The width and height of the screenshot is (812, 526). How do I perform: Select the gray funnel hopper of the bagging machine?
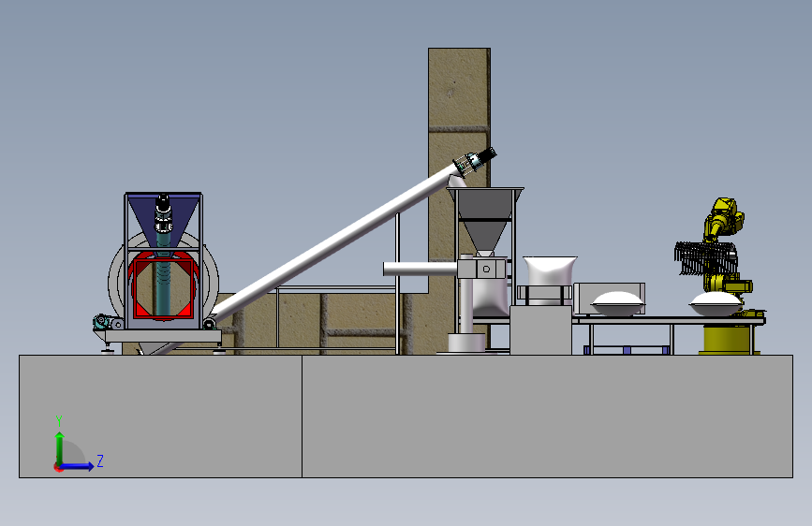click(x=485, y=221)
